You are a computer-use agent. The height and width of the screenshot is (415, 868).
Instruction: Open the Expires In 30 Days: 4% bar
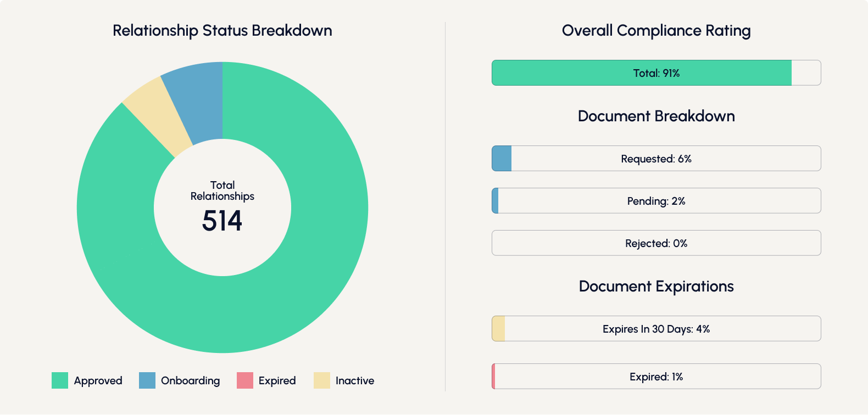(x=656, y=329)
